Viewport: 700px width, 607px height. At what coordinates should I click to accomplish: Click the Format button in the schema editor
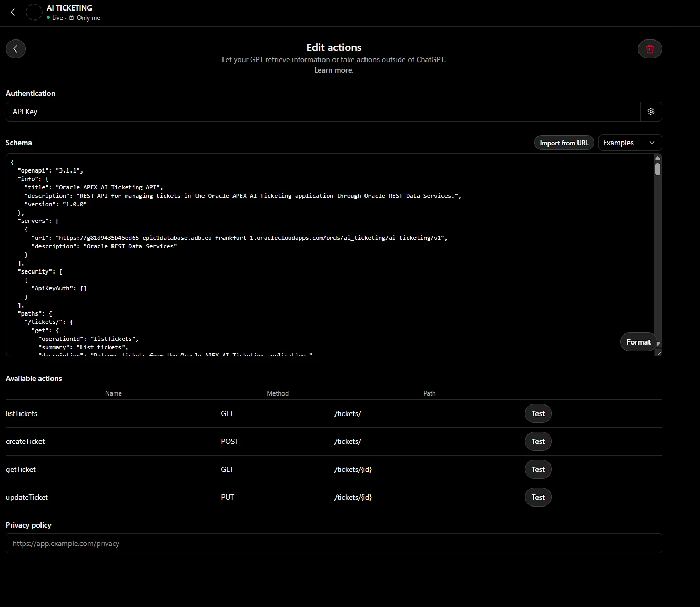tap(638, 342)
